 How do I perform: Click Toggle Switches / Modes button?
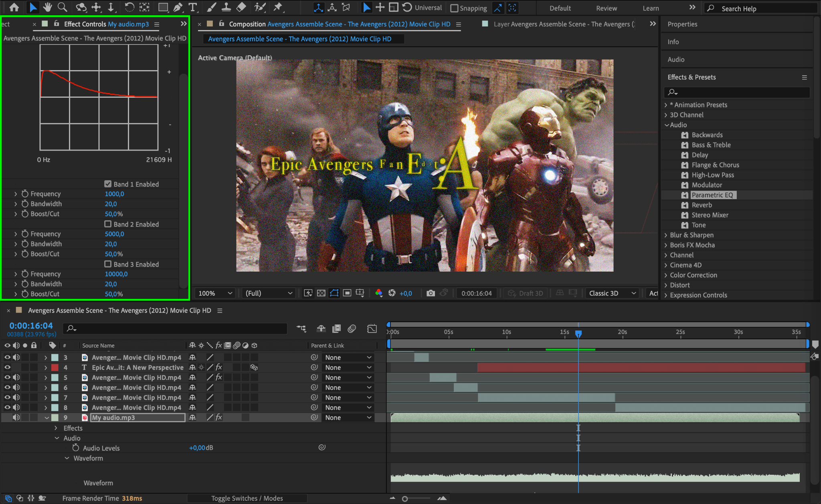click(x=247, y=498)
